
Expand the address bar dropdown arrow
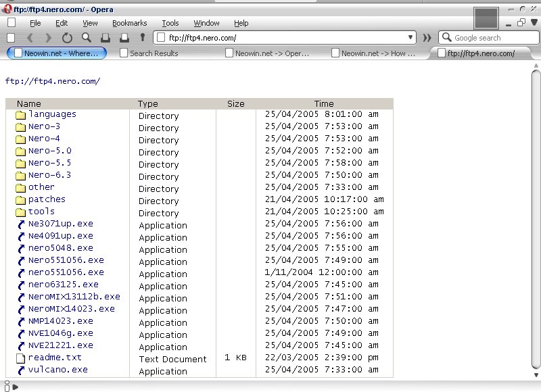click(x=410, y=38)
